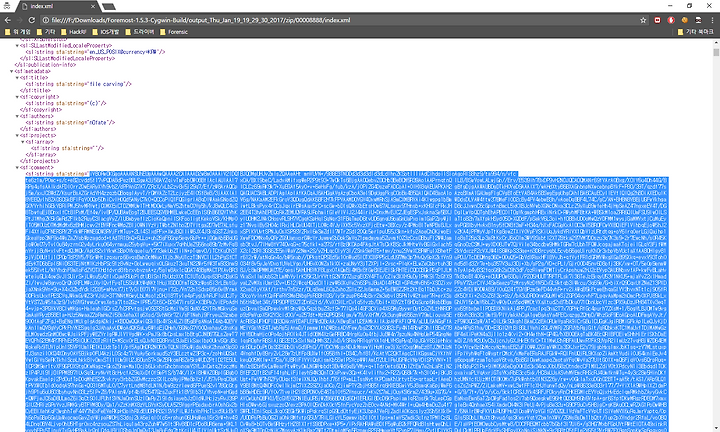This screenshot has width=720, height=432.
Task: Click the incognito icon left of tabs
Action: pyautogui.click(x=6, y=6)
